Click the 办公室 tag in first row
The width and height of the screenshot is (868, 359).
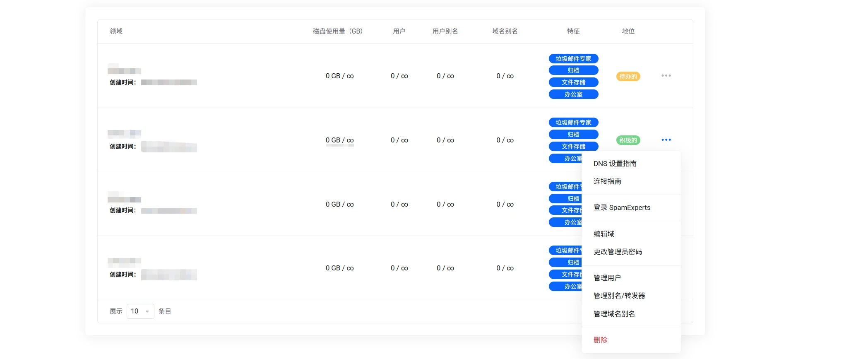(x=573, y=94)
